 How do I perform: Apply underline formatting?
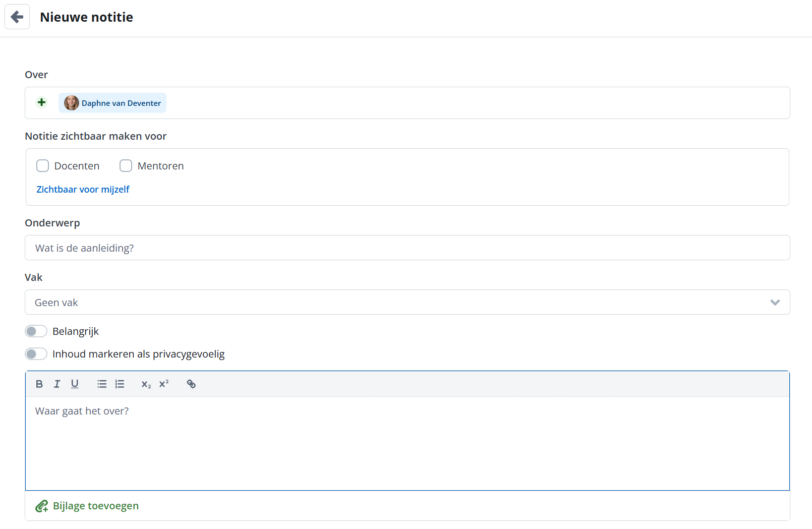coord(75,384)
